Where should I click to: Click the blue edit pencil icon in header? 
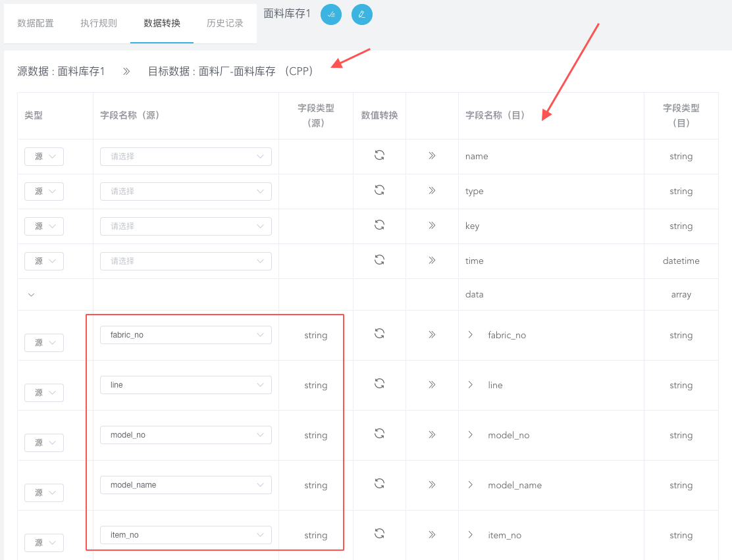coord(362,14)
